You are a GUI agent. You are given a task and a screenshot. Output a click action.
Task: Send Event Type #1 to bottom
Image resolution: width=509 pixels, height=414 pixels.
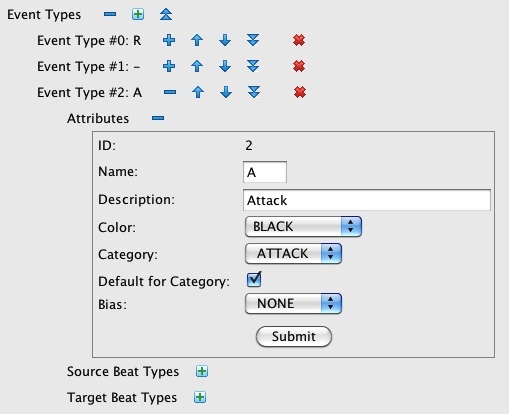pyautogui.click(x=253, y=66)
